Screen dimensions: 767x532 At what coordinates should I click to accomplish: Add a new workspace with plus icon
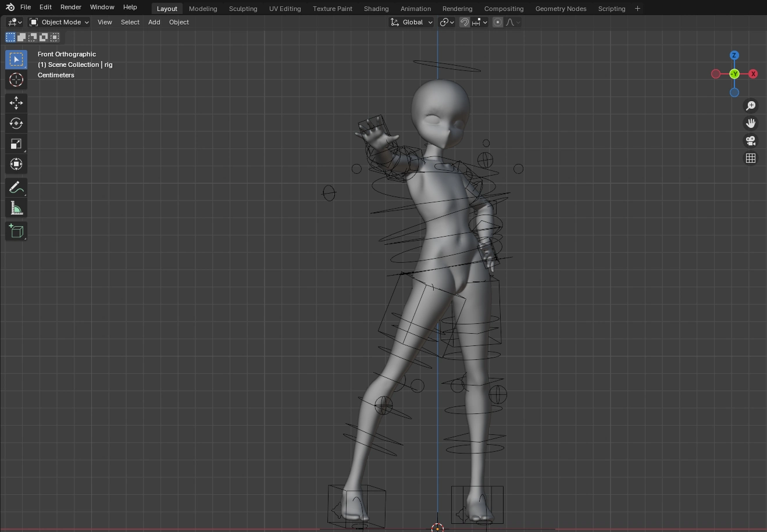637,8
